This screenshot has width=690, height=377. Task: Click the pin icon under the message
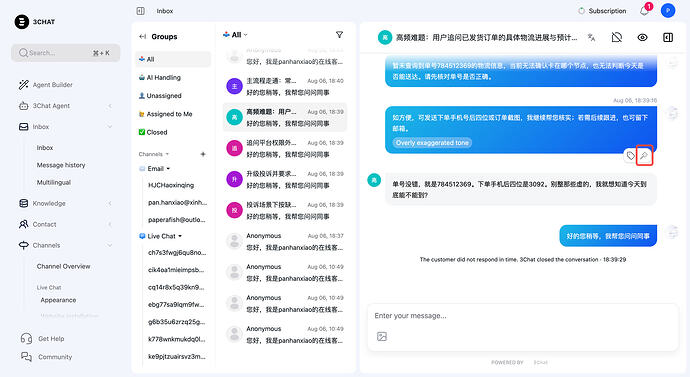644,156
